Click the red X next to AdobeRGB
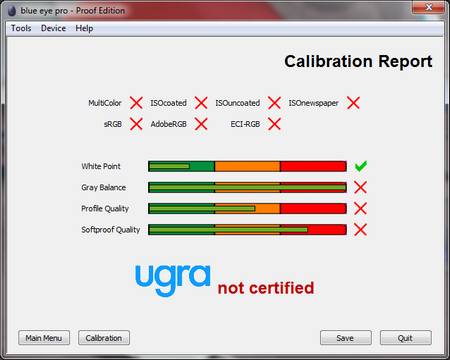The height and width of the screenshot is (360, 450). coord(201,124)
